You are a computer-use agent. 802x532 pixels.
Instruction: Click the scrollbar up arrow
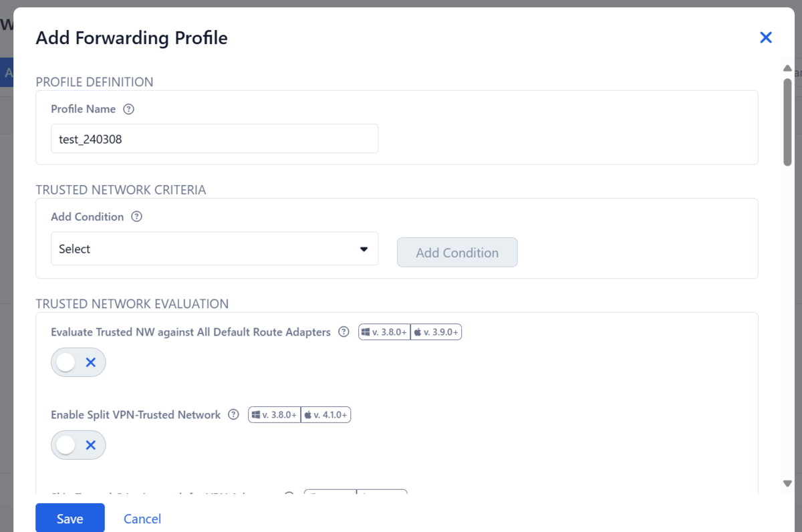point(787,68)
